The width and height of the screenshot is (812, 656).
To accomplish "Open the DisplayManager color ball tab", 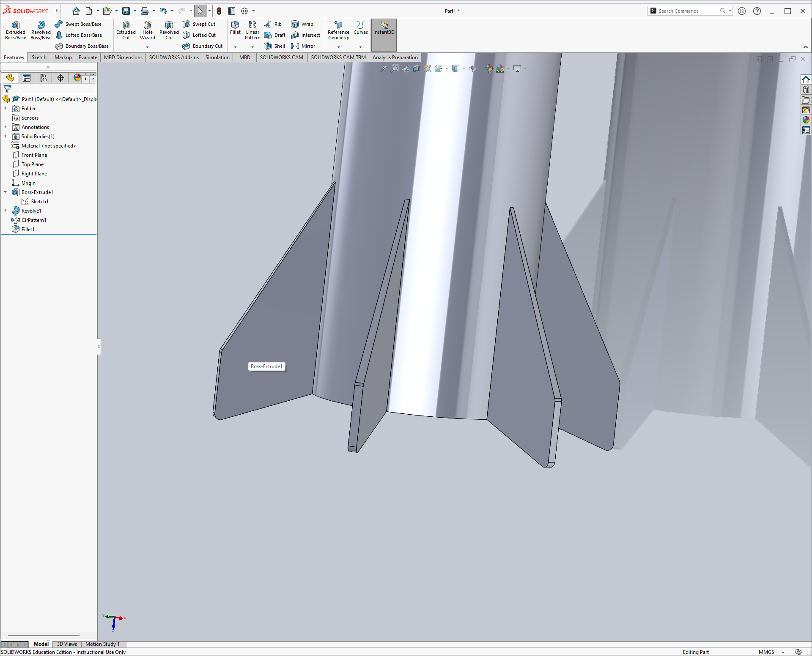I will pyautogui.click(x=77, y=78).
